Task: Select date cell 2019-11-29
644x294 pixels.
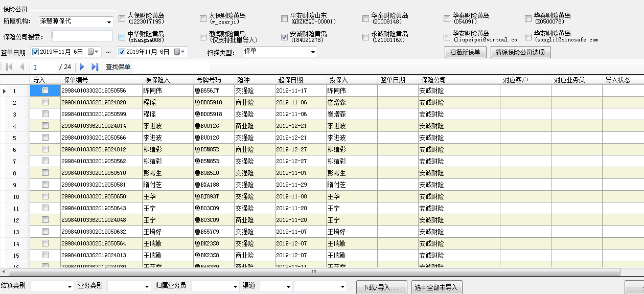Action: pos(301,185)
